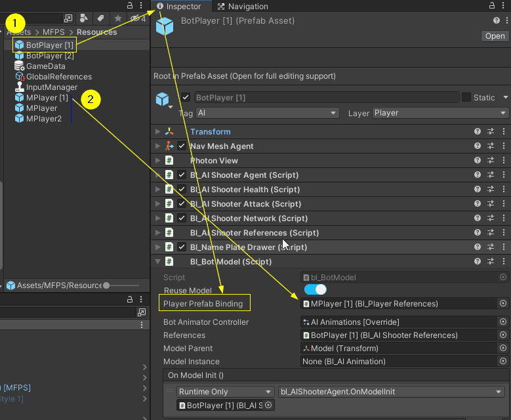Lock the Inspector panel with padlock icon
This screenshot has width=511, height=420.
493,6
